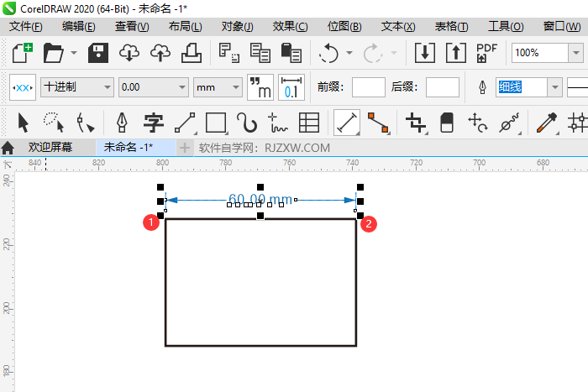The height and width of the screenshot is (392, 588).
Task: Select the Smear brush tool
Action: 509,123
